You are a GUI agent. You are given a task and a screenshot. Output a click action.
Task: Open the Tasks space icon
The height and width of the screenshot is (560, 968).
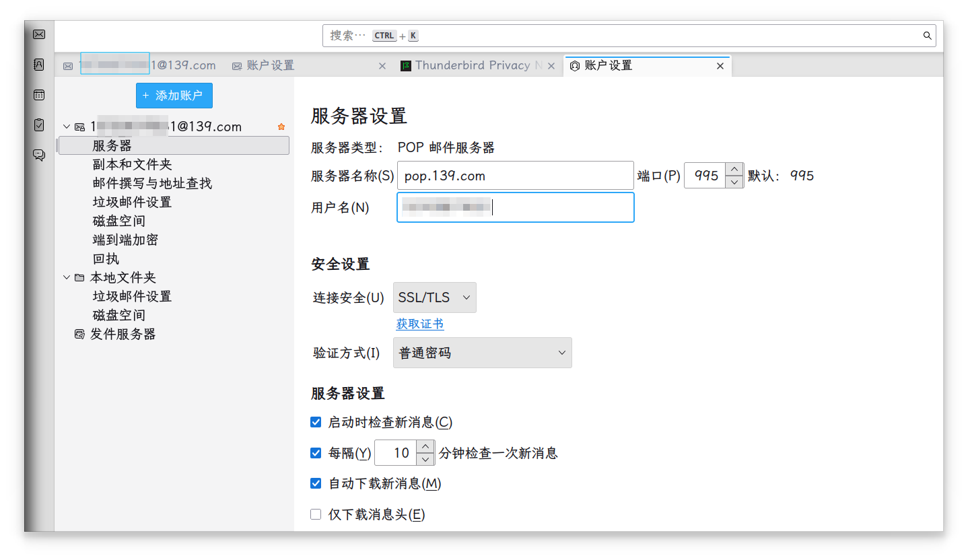pos(39,125)
